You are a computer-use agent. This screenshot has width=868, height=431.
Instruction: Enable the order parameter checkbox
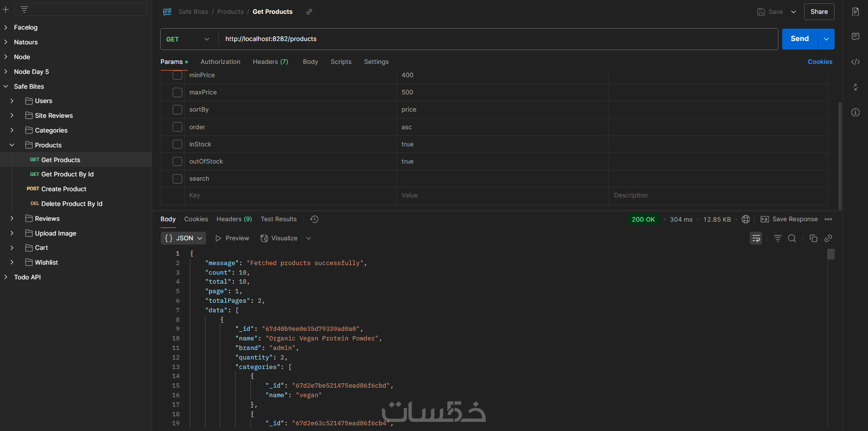click(177, 127)
